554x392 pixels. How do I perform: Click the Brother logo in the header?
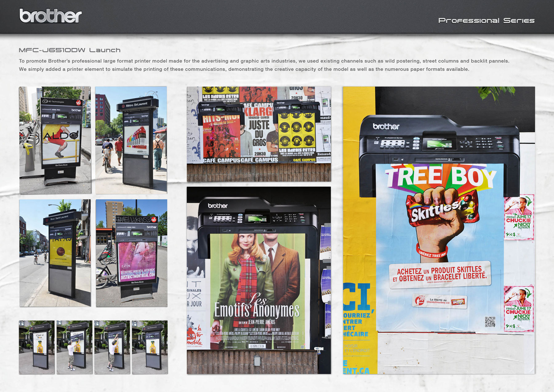click(50, 16)
